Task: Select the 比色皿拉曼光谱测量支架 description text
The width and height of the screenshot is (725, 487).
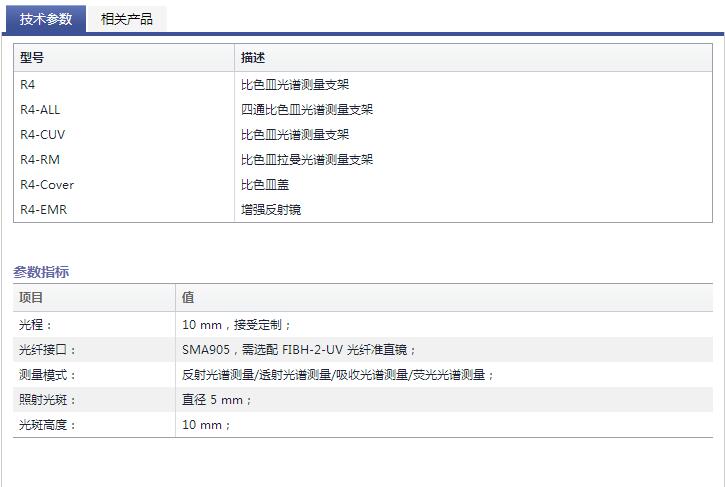Action: tap(306, 160)
